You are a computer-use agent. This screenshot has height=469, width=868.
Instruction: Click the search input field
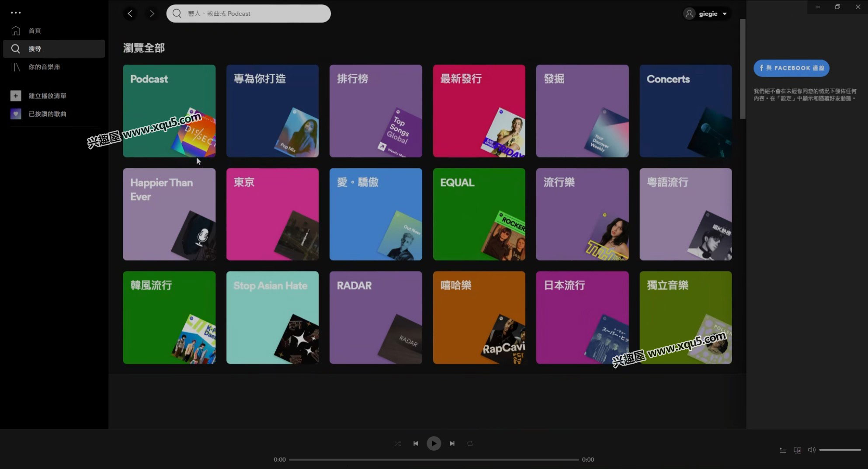coord(248,14)
